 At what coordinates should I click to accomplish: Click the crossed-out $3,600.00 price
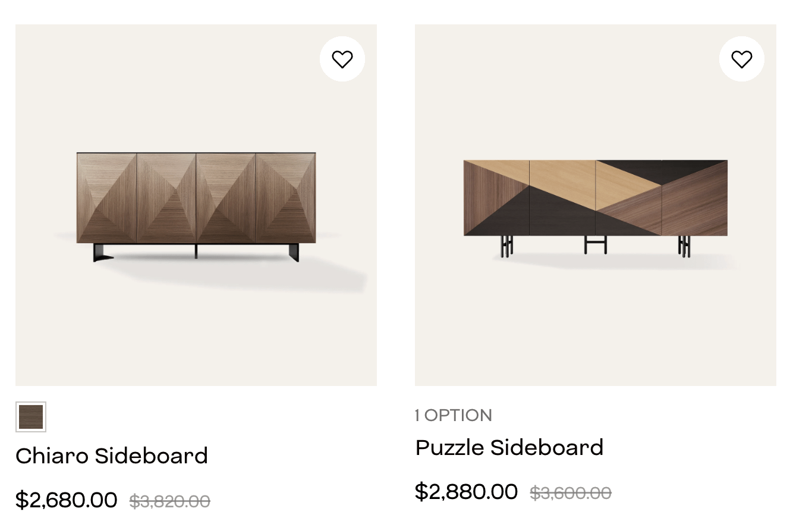pyautogui.click(x=570, y=493)
